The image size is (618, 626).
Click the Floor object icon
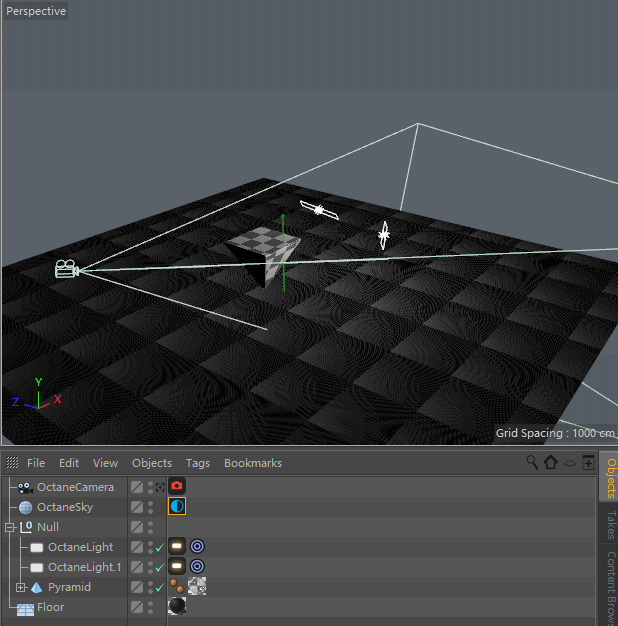pyautogui.click(x=26, y=610)
